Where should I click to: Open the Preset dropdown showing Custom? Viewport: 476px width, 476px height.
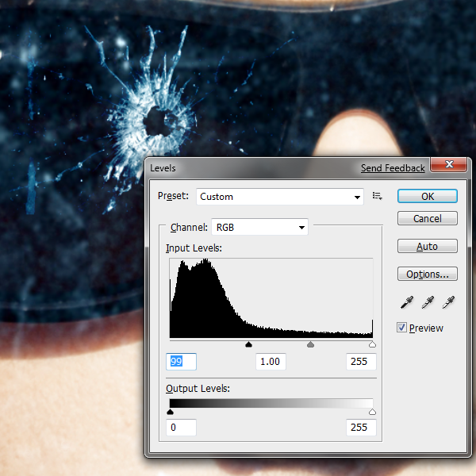(x=281, y=196)
